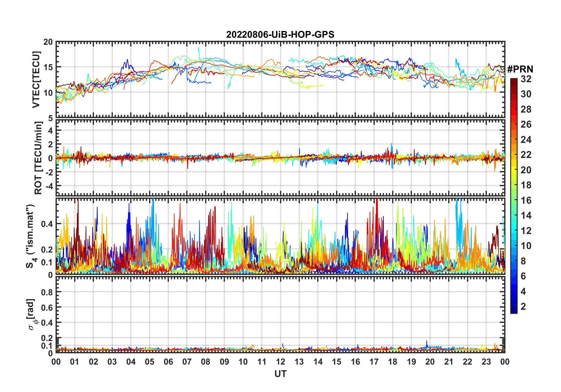Click the UT x-axis label
561x392 pixels.
[280, 374]
